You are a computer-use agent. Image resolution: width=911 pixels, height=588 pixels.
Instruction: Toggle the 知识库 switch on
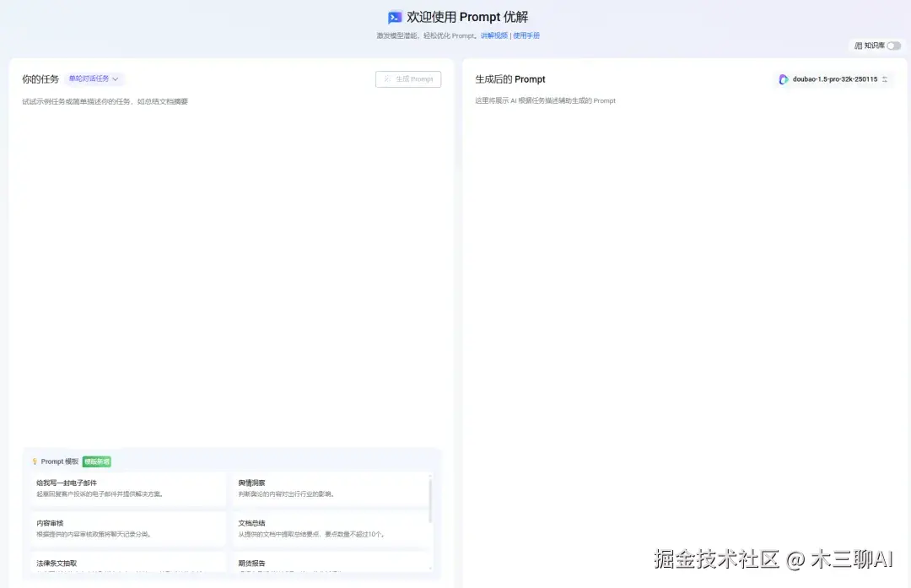(x=893, y=46)
